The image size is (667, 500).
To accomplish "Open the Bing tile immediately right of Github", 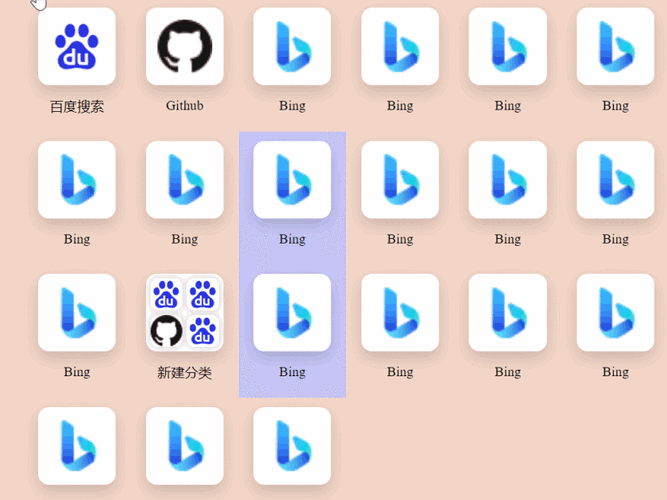I will click(292, 46).
